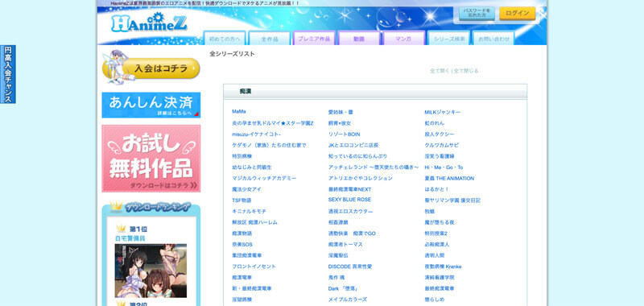Image resolution: width=644 pixels, height=306 pixels.
Task: Collapse the first category header bar
Action: point(375,92)
